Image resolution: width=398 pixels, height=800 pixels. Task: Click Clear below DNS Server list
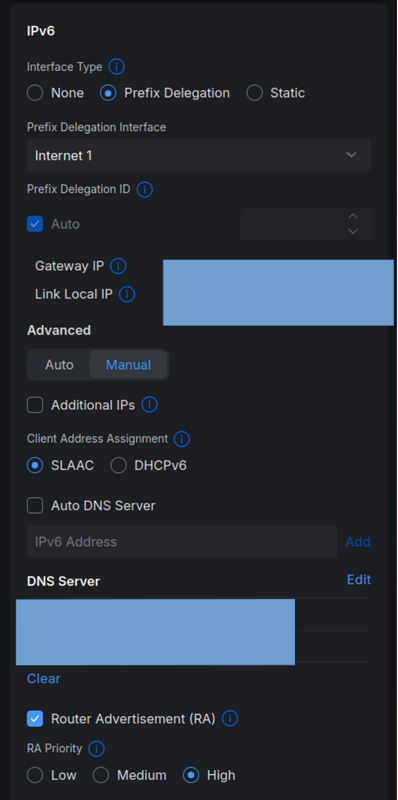(x=43, y=679)
